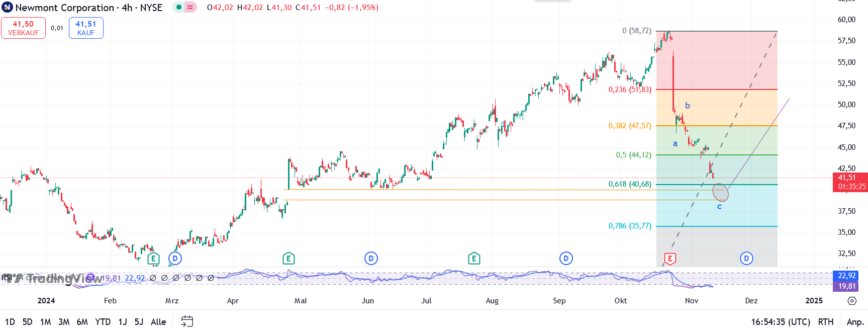Open chart settings gear icon
The width and height of the screenshot is (868, 333).
tap(851, 301)
